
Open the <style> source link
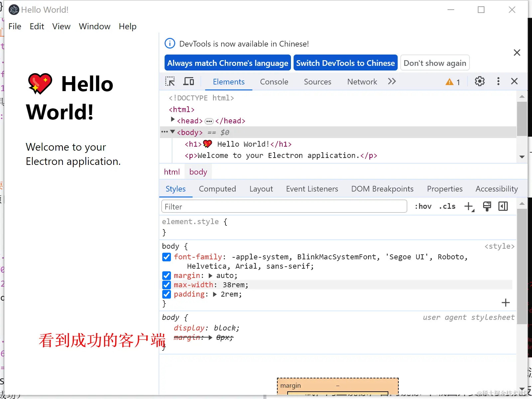pyautogui.click(x=499, y=246)
